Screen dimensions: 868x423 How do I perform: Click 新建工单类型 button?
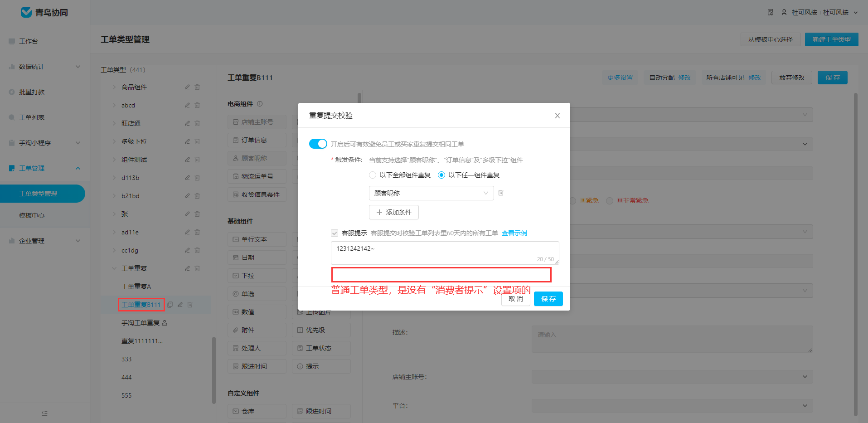[831, 39]
